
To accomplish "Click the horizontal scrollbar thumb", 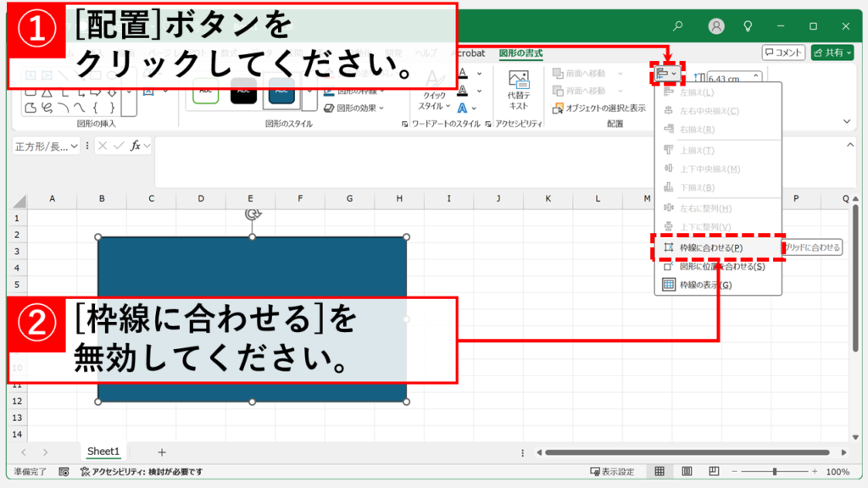I will tap(687, 452).
